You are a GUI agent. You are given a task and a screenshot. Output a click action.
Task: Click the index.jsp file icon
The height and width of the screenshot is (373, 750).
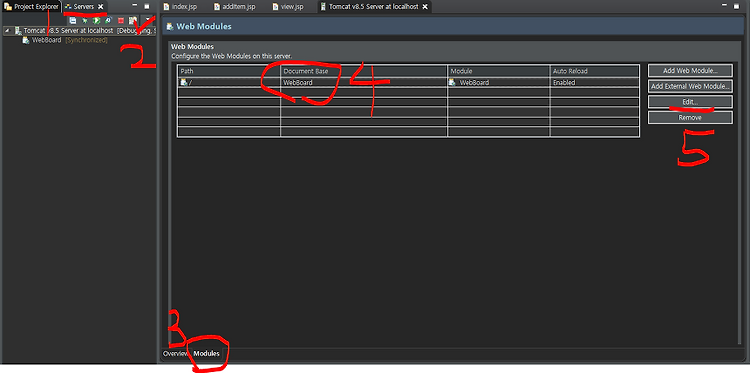pos(166,7)
